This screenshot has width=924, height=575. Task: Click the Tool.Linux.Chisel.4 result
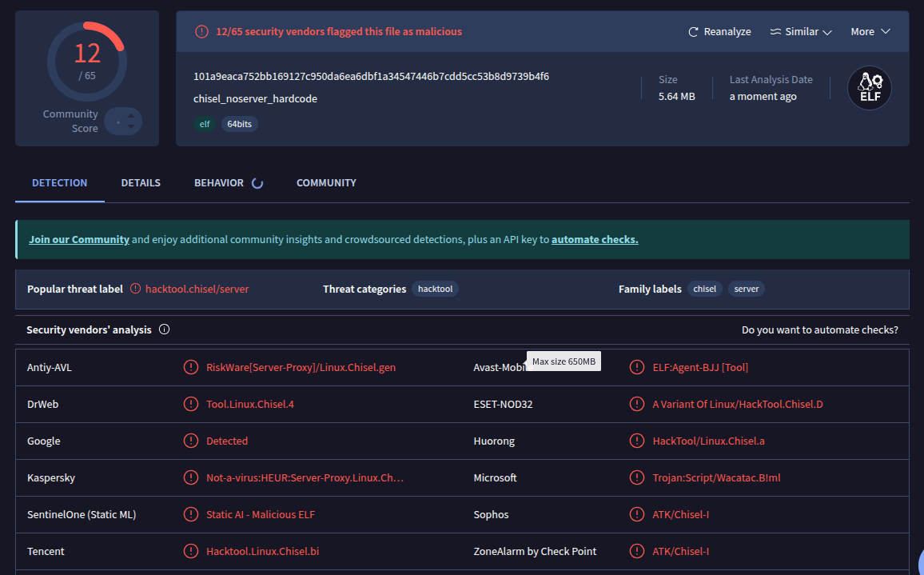pyautogui.click(x=250, y=404)
